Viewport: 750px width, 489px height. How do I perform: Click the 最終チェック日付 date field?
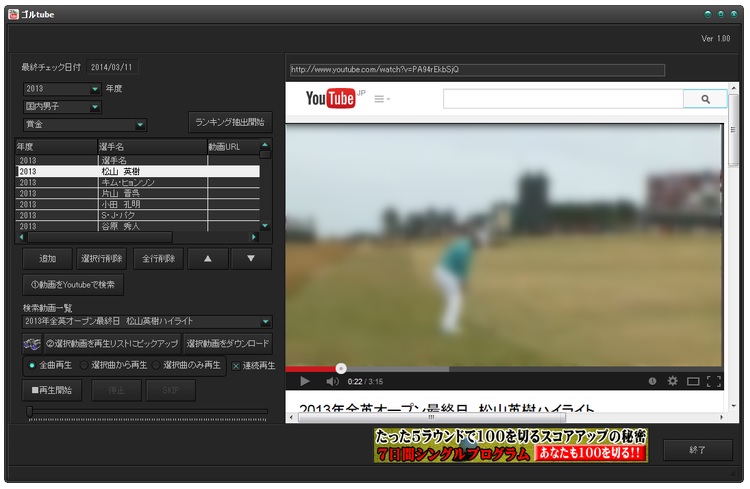coord(112,67)
